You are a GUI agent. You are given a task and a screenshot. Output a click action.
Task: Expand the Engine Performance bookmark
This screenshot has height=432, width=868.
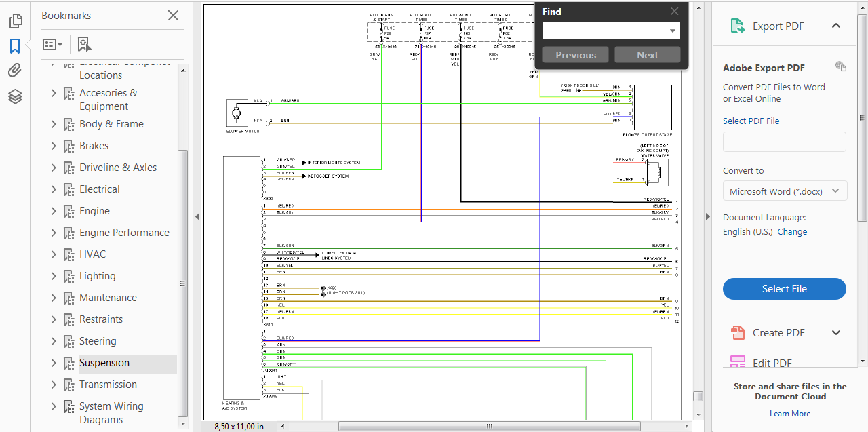coord(54,233)
